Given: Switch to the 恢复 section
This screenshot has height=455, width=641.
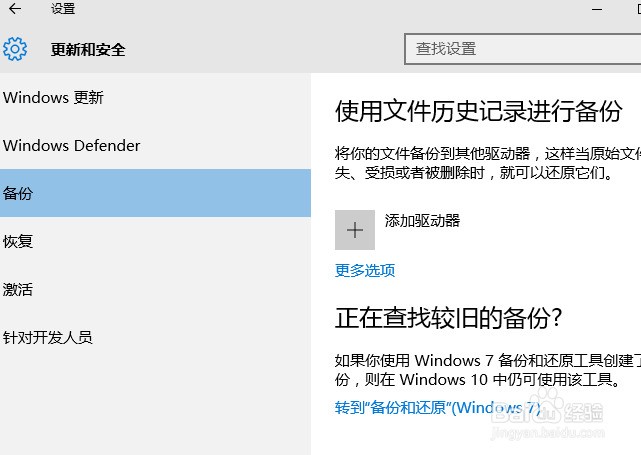Looking at the screenshot, I should [x=18, y=242].
